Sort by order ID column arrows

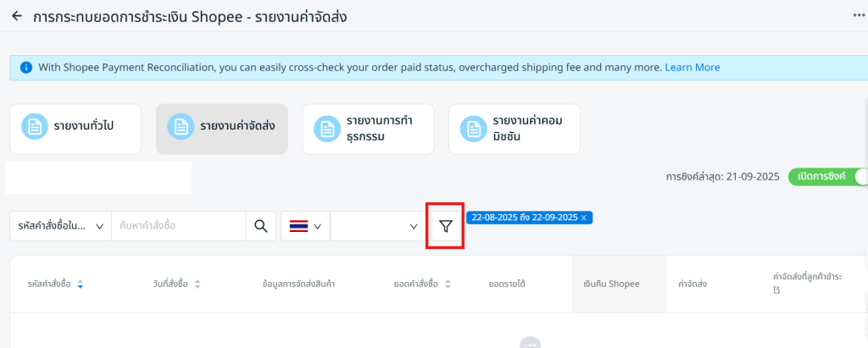click(x=81, y=284)
